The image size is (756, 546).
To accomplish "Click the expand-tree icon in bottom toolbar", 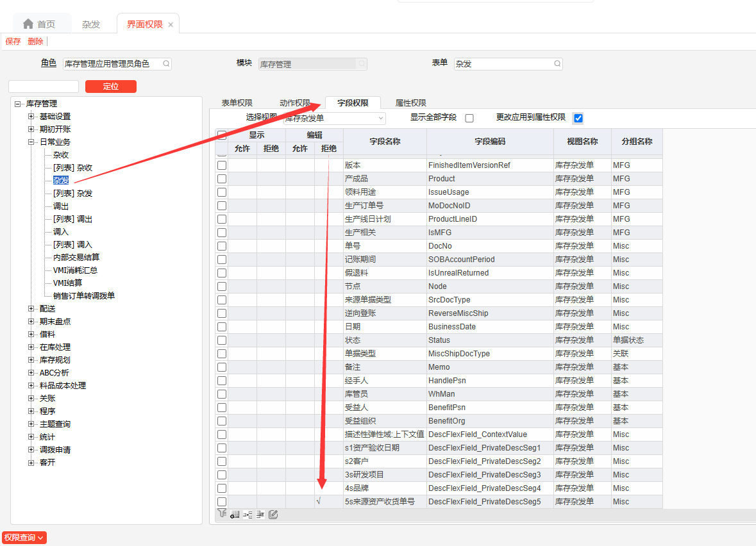I will (x=248, y=514).
